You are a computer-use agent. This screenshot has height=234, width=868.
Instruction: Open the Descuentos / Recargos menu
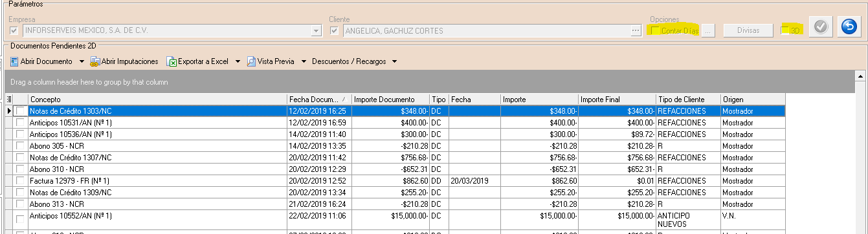(x=349, y=61)
